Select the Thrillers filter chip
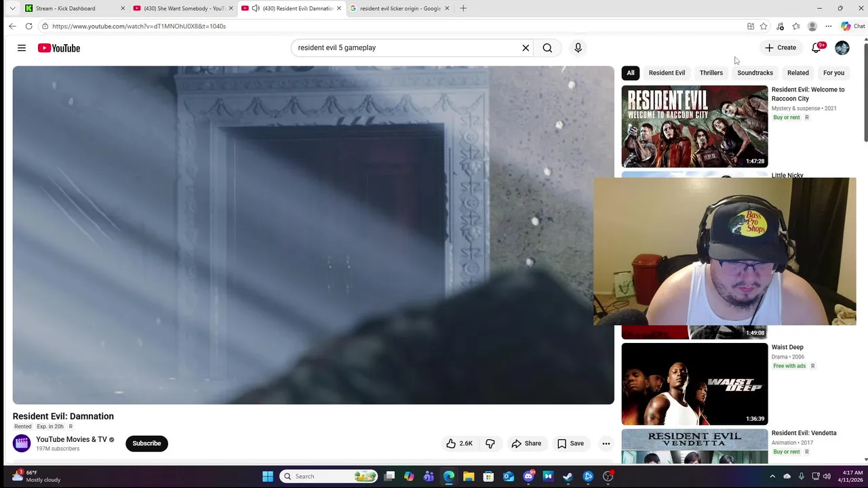 [x=711, y=73]
